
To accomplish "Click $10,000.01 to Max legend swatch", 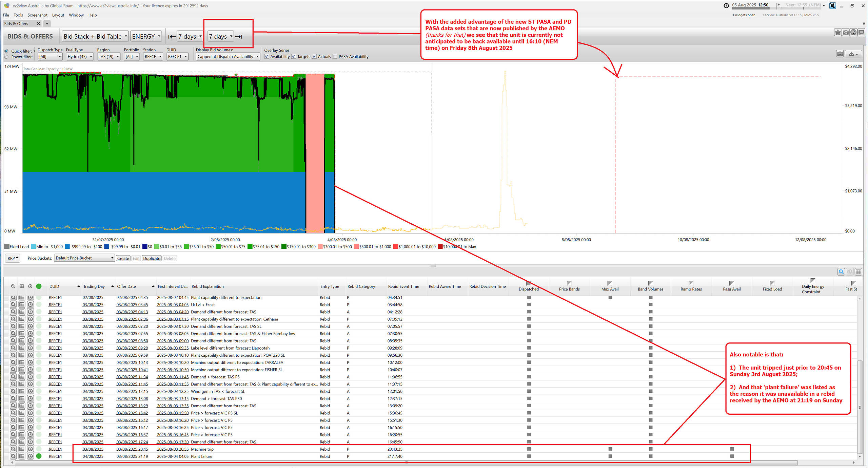I will (440, 247).
